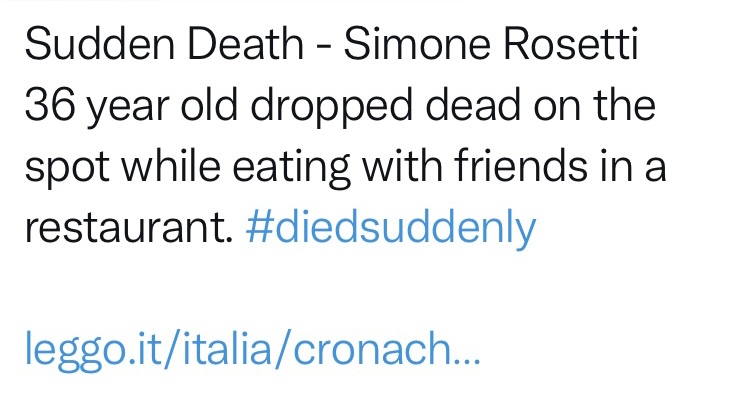This screenshot has height=407, width=750.
Task: Click the word Simone
Action: (417, 44)
